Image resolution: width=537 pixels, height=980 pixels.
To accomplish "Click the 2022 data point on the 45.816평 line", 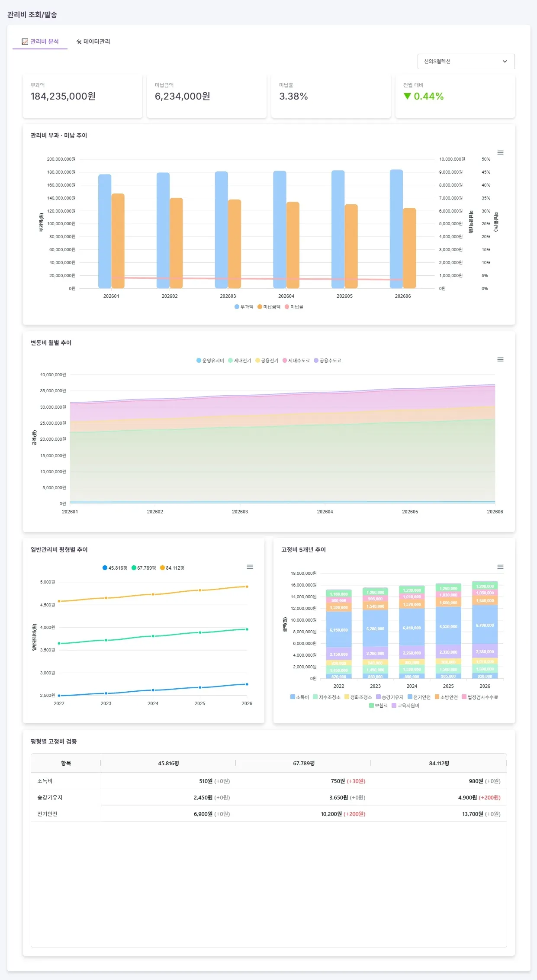I will 59,696.
